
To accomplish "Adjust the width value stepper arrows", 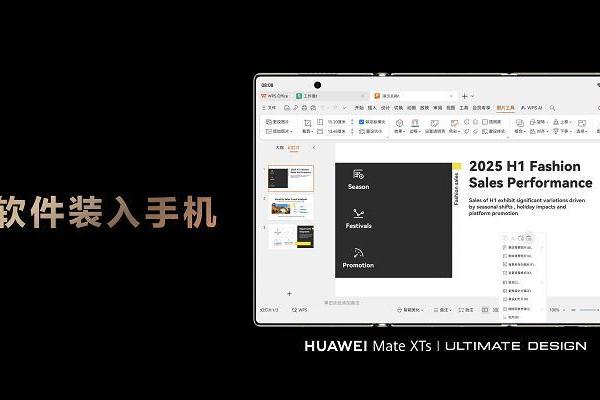I will [x=352, y=131].
